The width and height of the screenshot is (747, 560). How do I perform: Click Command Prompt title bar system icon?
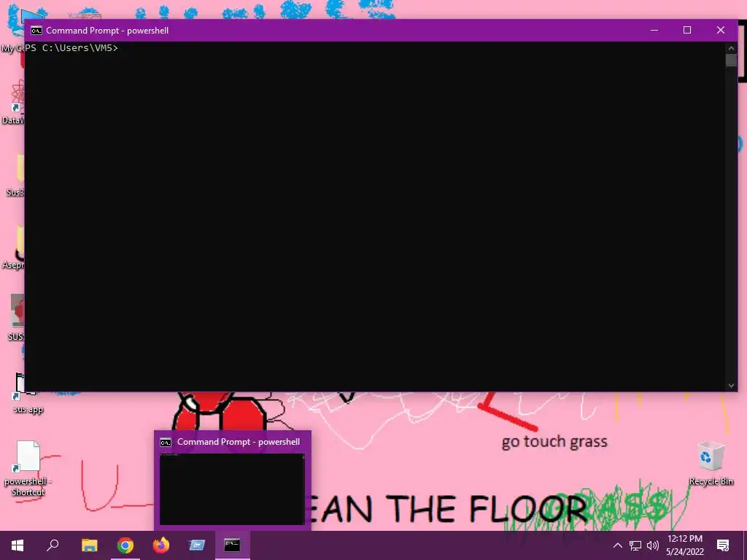pyautogui.click(x=36, y=31)
